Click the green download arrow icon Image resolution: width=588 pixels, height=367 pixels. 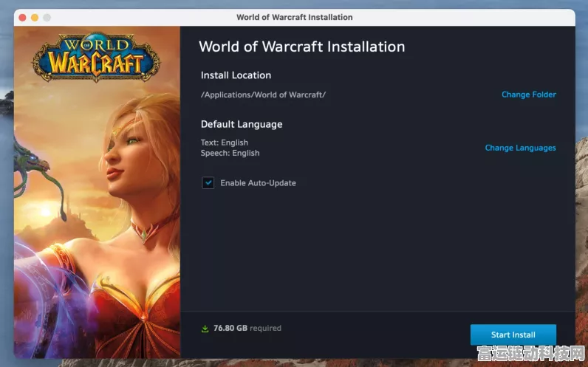click(x=205, y=329)
